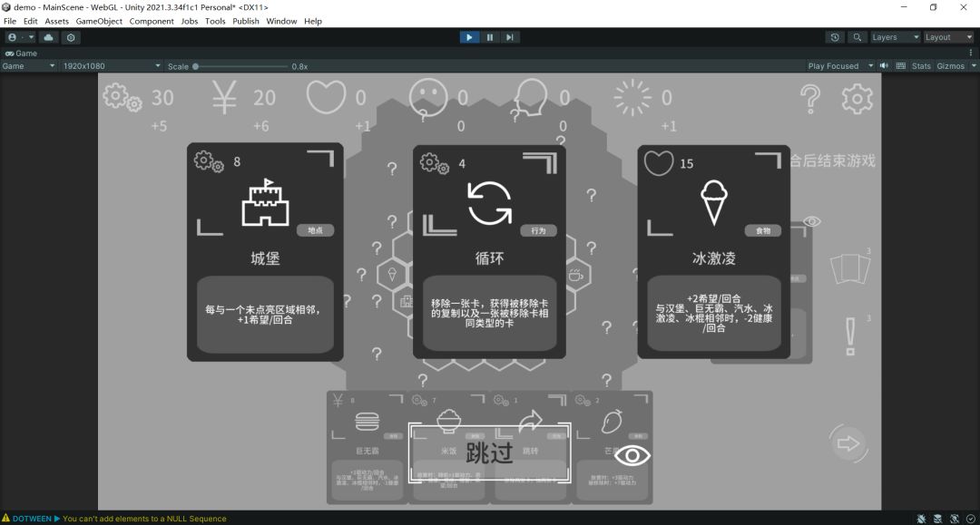The width and height of the screenshot is (980, 525).
Task: Open the Help menu
Action: 313,21
